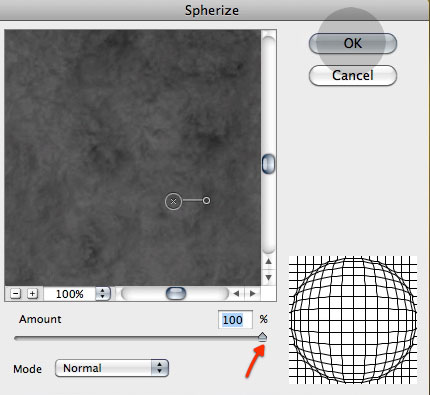Click the preview scroll up arrow
This screenshot has height=395, width=430.
coord(268,261)
